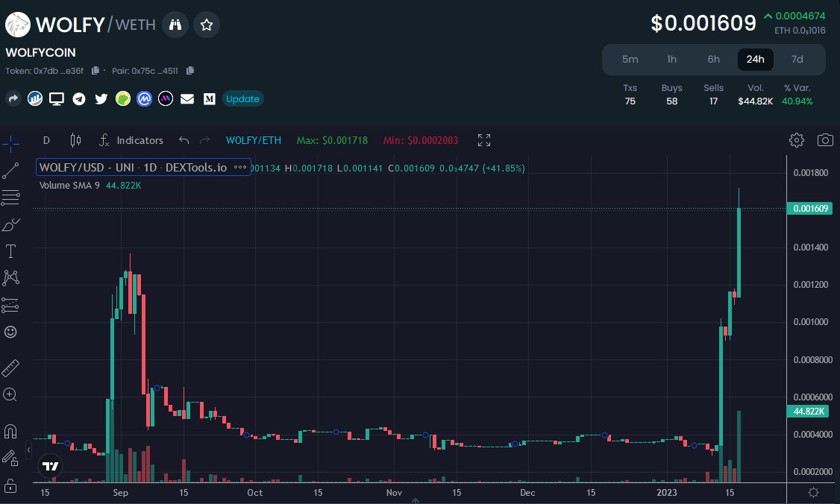Open the purple circular social icon
This screenshot has width=840, height=504.
166,98
